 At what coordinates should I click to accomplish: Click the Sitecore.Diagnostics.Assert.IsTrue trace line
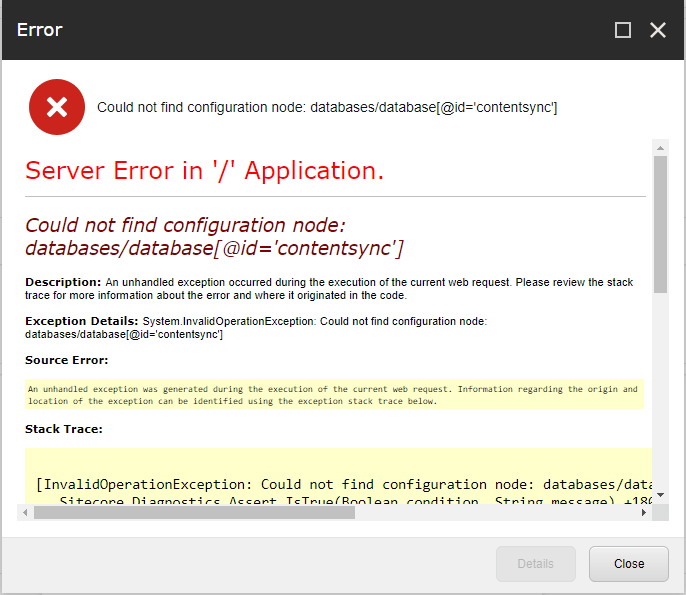click(356, 501)
